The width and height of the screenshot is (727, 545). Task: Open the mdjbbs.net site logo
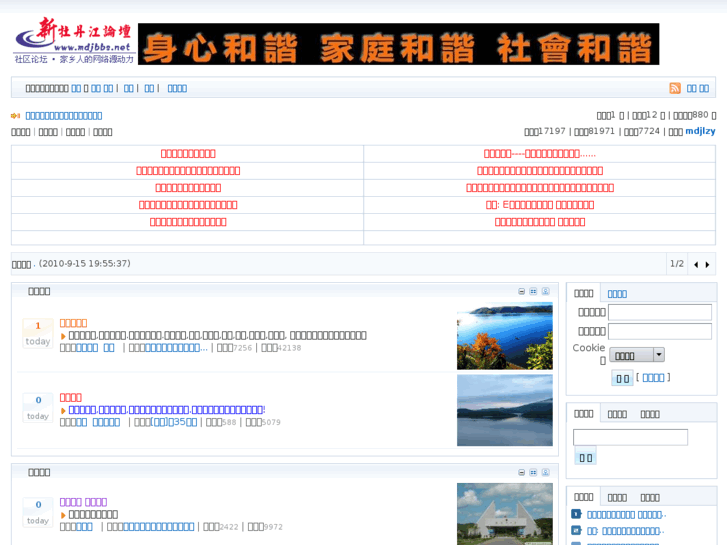[x=74, y=41]
